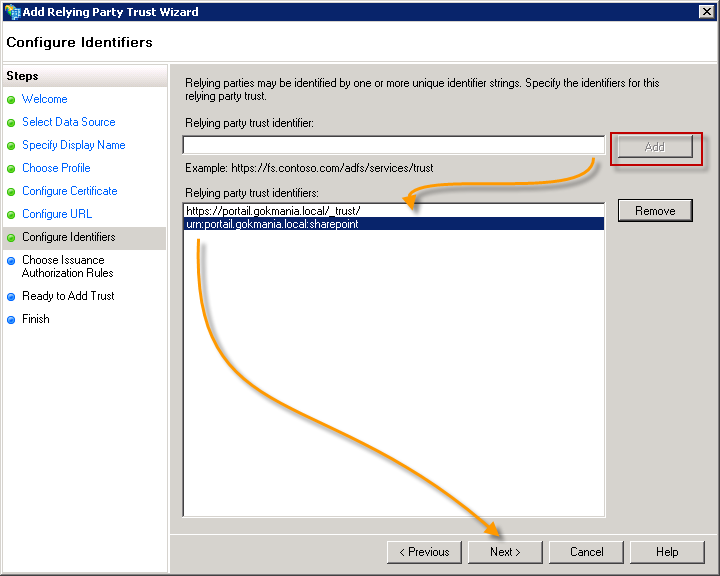Open the Welcome step
The width and height of the screenshot is (720, 576).
(x=45, y=99)
